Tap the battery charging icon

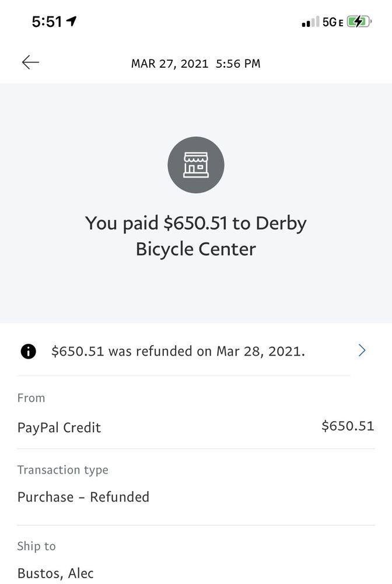pyautogui.click(x=359, y=22)
